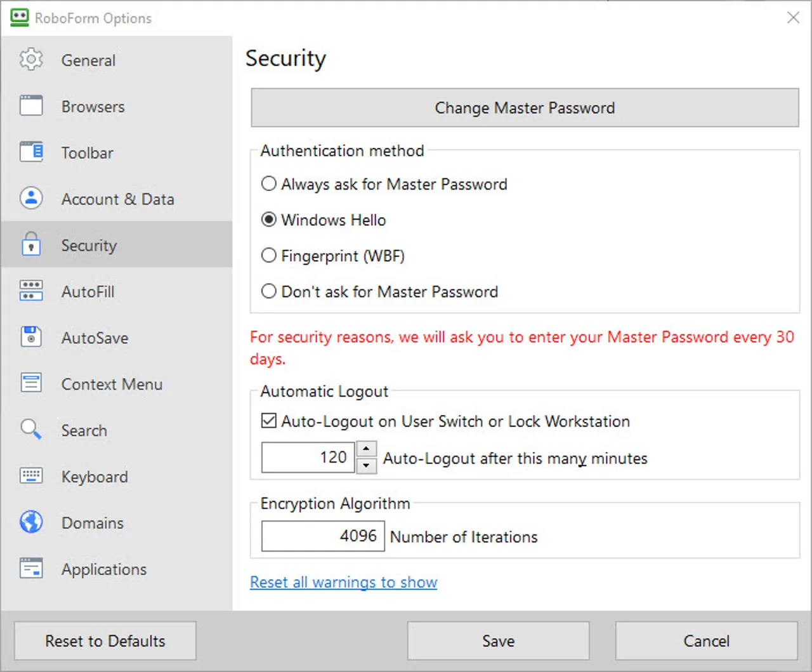This screenshot has height=672, width=812.
Task: Switch to the Browsers section
Action: pos(116,106)
